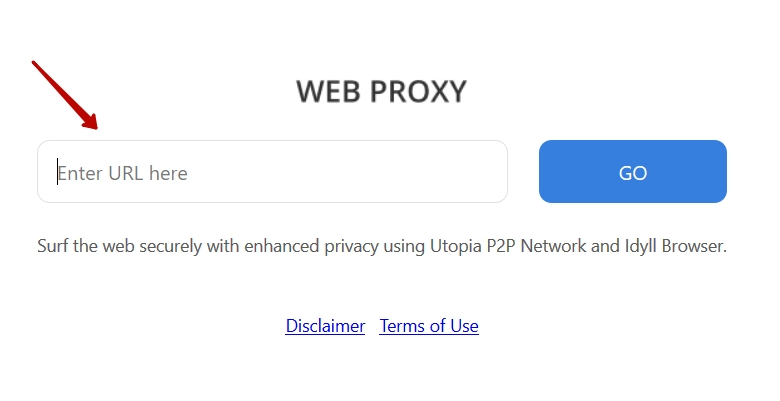The width and height of the screenshot is (780, 401).
Task: Select the word PROXY in the title
Action: (418, 92)
